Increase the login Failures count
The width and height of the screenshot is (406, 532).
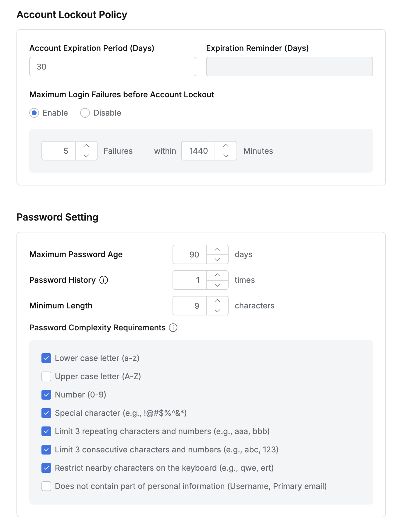pyautogui.click(x=86, y=146)
